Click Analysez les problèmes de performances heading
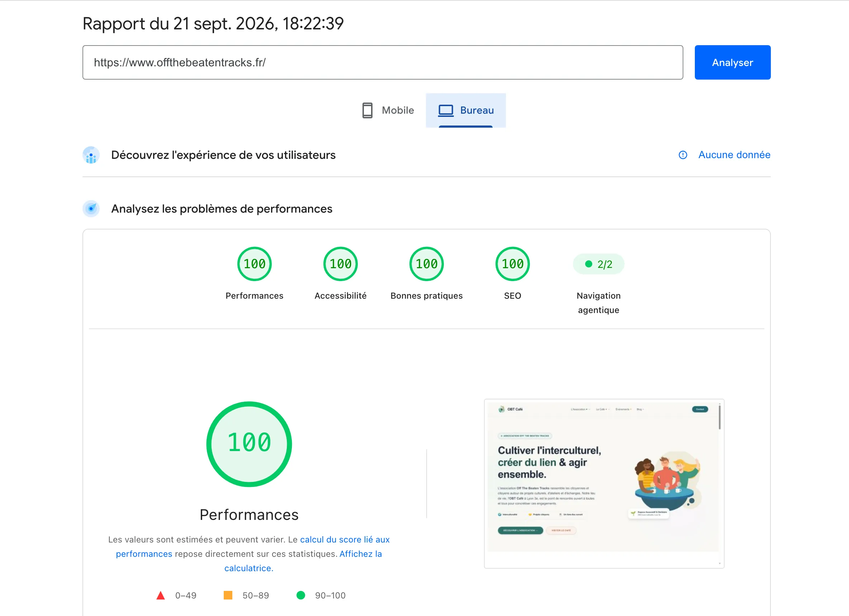849x616 pixels. tap(222, 209)
